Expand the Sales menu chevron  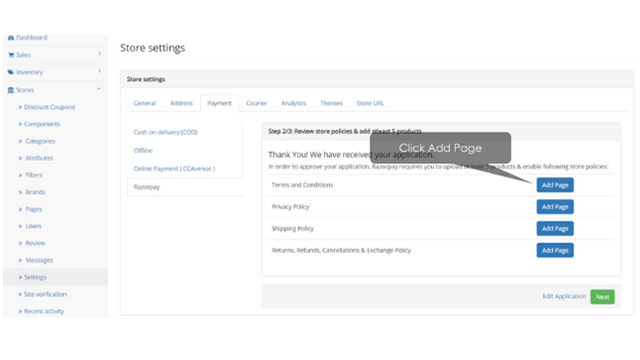pos(100,54)
